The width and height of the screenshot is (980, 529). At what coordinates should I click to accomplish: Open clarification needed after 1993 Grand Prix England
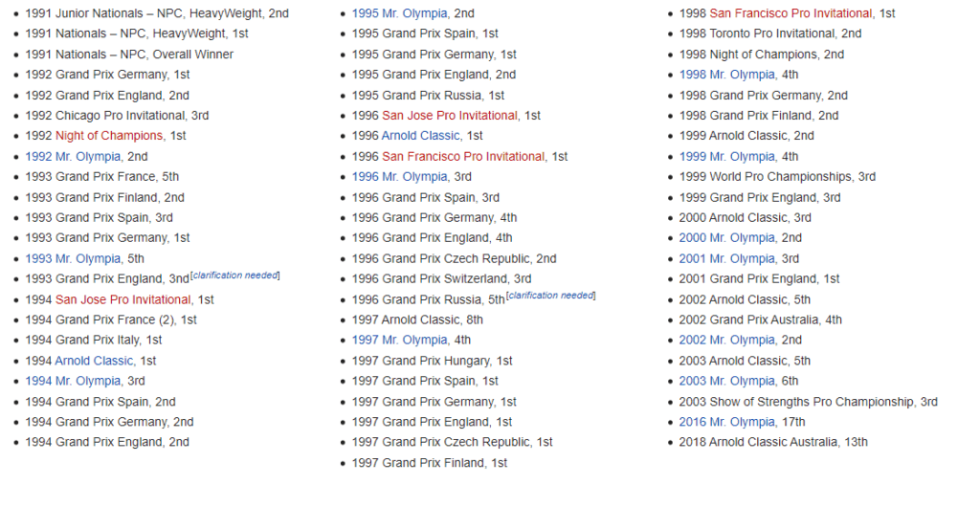(235, 276)
